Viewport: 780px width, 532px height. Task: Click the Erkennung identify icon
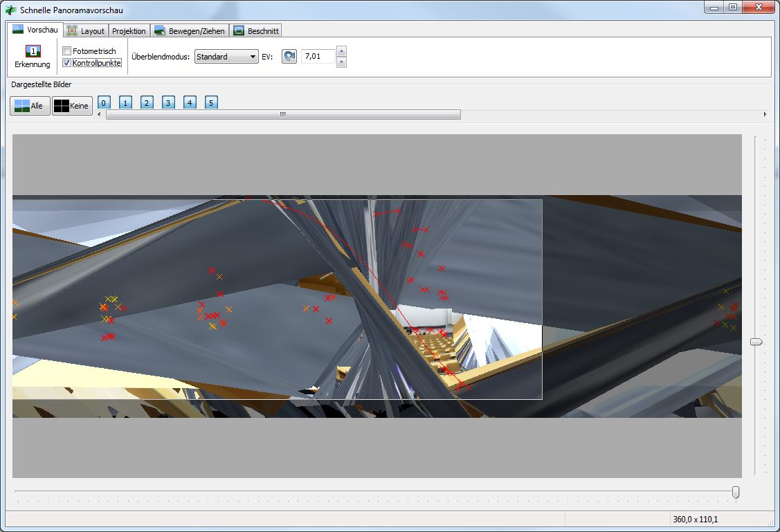33,52
